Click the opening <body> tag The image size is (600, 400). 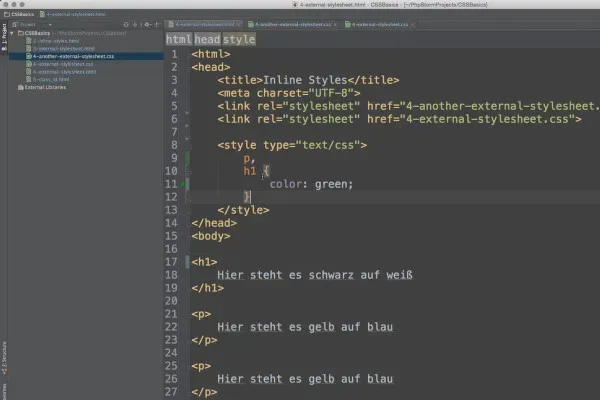pyautogui.click(x=211, y=236)
